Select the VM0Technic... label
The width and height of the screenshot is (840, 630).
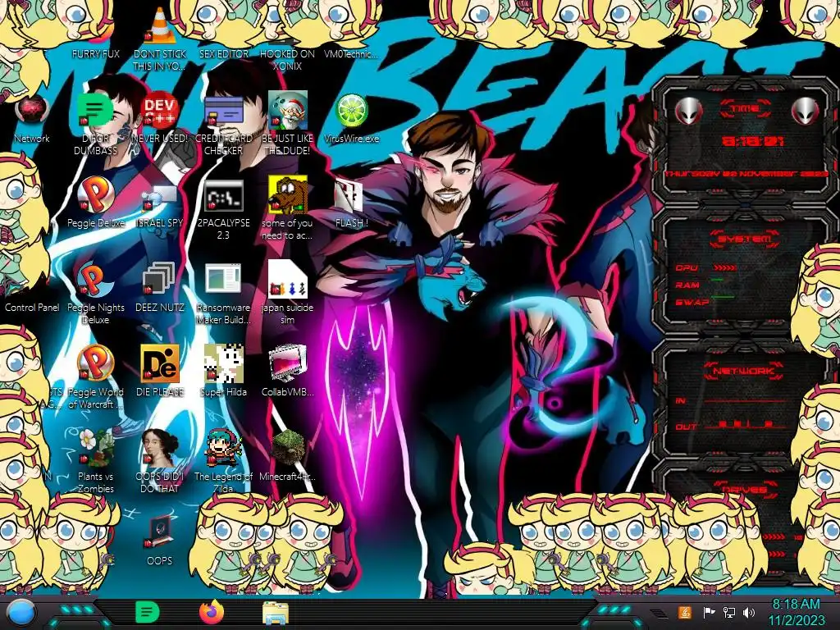[351, 53]
